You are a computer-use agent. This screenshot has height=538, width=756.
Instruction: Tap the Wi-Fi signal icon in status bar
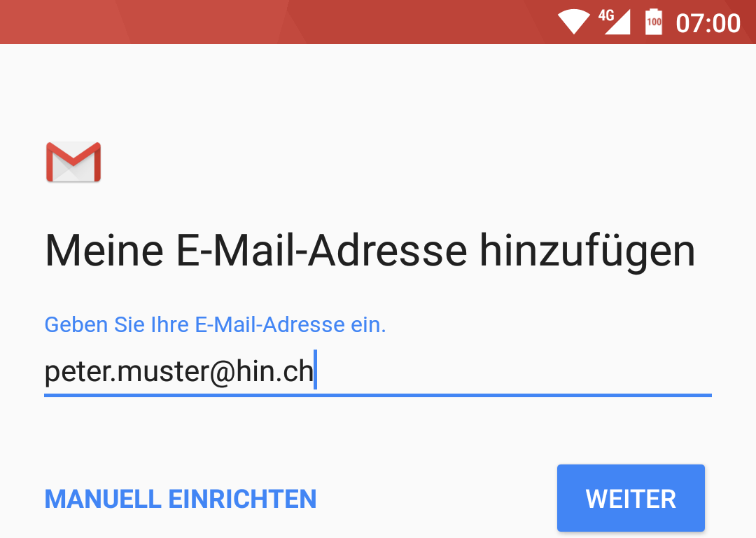(574, 22)
